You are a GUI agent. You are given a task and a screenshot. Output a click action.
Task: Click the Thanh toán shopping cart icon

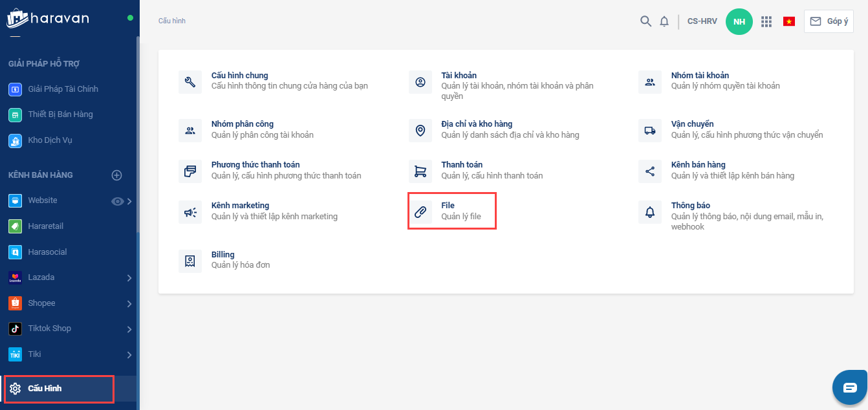point(420,171)
